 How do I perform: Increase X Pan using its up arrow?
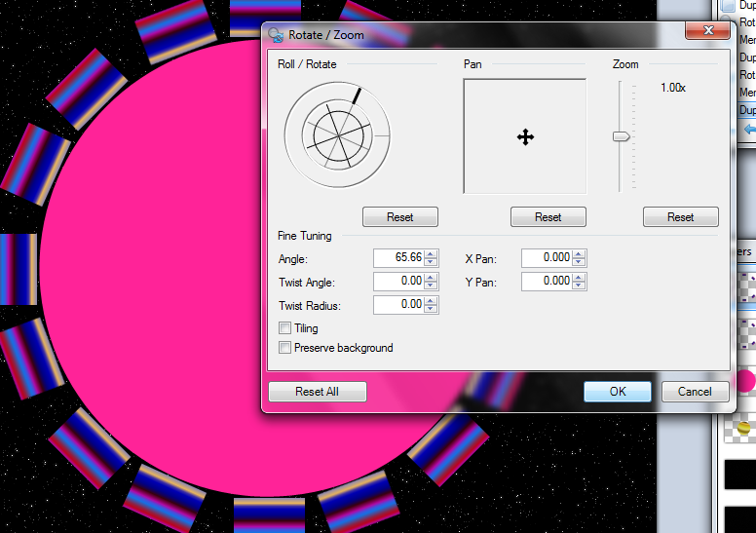tap(580, 253)
